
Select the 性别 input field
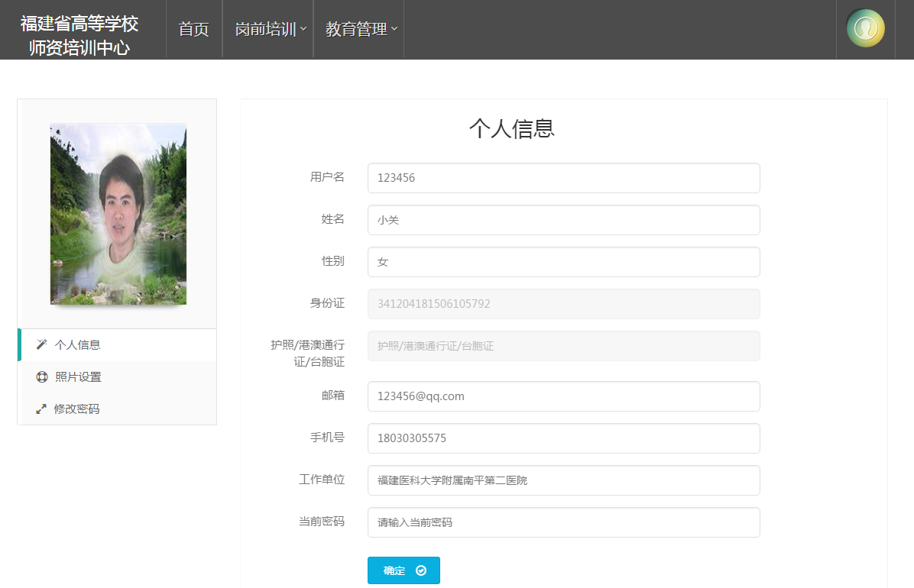click(x=563, y=262)
